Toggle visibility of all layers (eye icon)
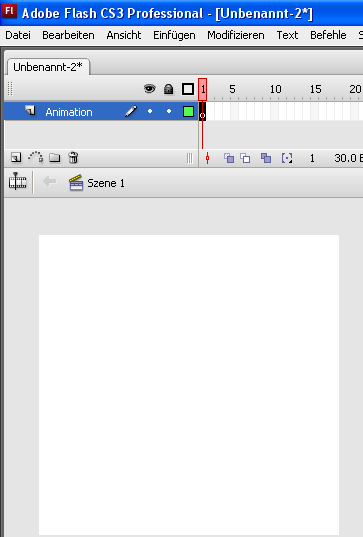The image size is (363, 537). (149, 89)
